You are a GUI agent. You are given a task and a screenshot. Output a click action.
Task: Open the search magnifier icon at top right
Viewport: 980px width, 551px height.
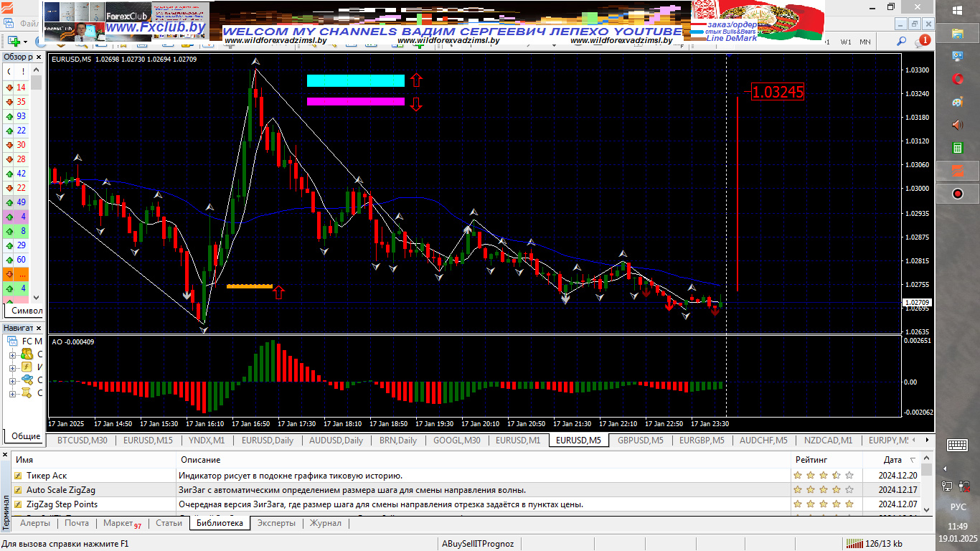click(x=902, y=42)
